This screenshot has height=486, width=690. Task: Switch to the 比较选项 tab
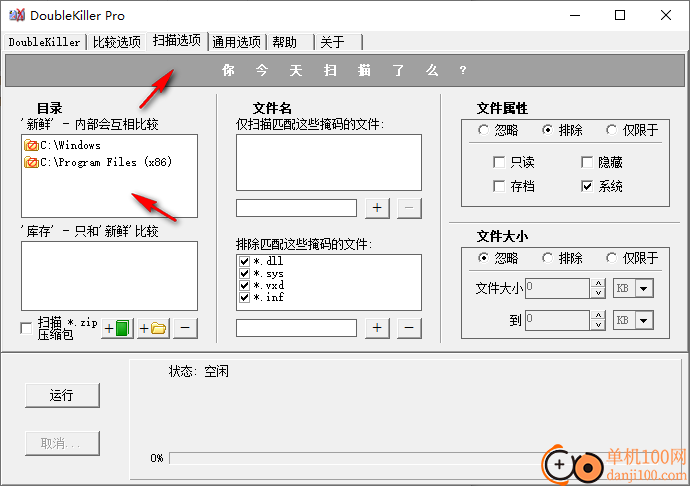click(x=117, y=42)
